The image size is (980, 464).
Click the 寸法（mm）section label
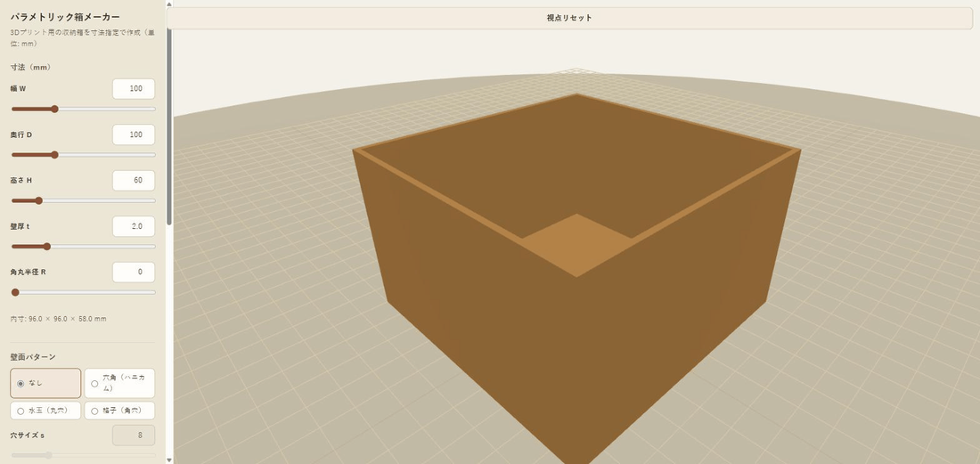pyautogui.click(x=30, y=67)
